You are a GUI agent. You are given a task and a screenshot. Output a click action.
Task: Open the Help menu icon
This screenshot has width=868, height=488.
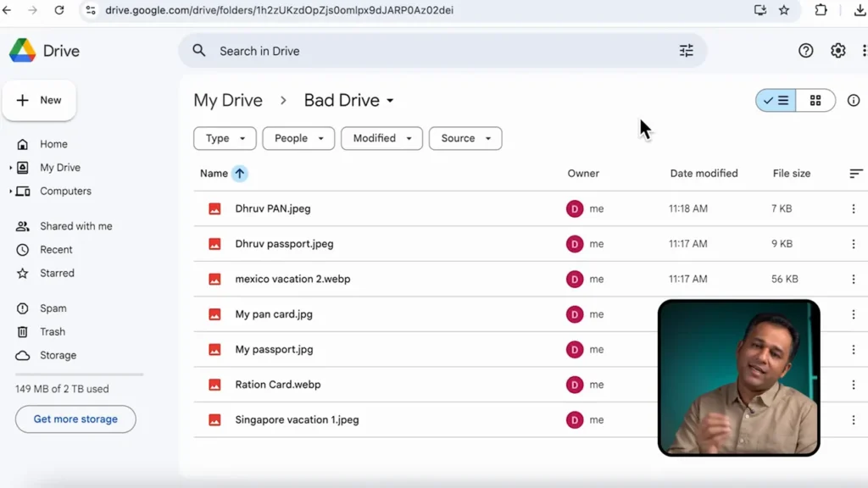tap(805, 50)
